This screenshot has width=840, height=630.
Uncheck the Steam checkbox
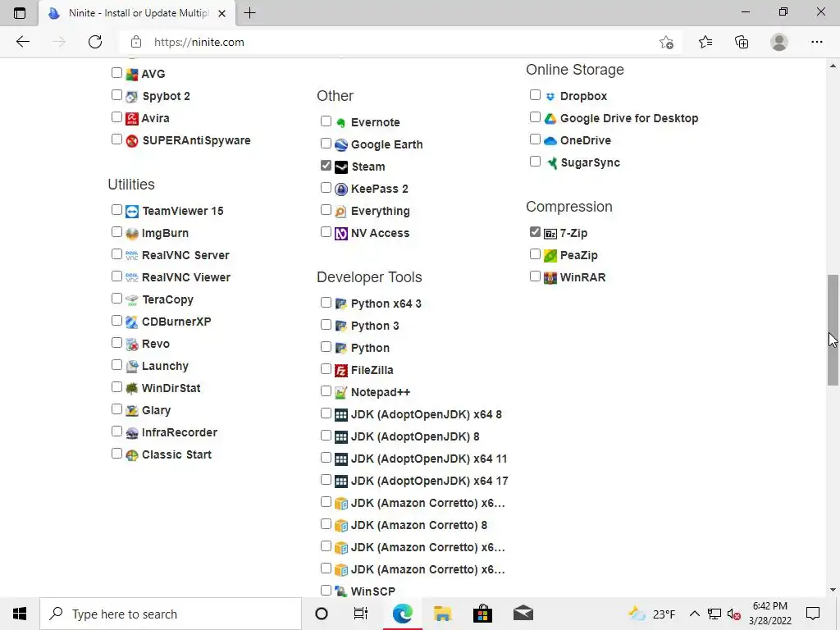(x=326, y=166)
